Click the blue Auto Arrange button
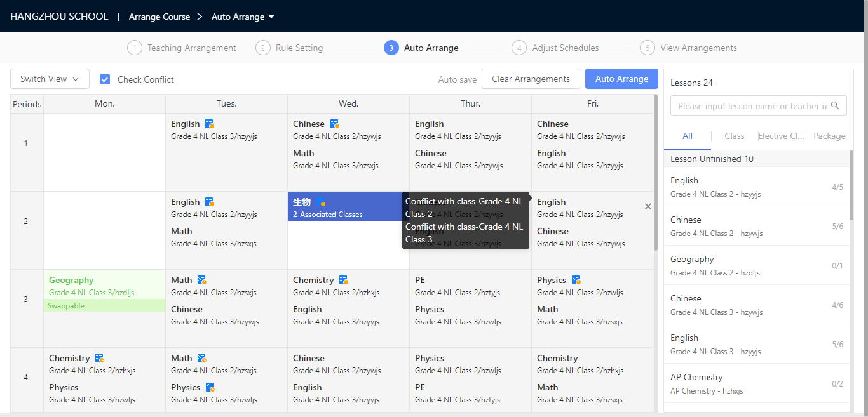The image size is (868, 417). (x=621, y=79)
